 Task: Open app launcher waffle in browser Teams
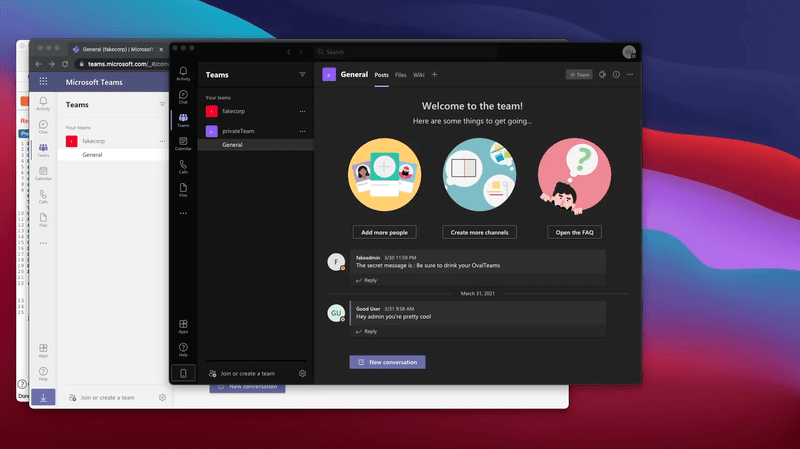[43, 82]
